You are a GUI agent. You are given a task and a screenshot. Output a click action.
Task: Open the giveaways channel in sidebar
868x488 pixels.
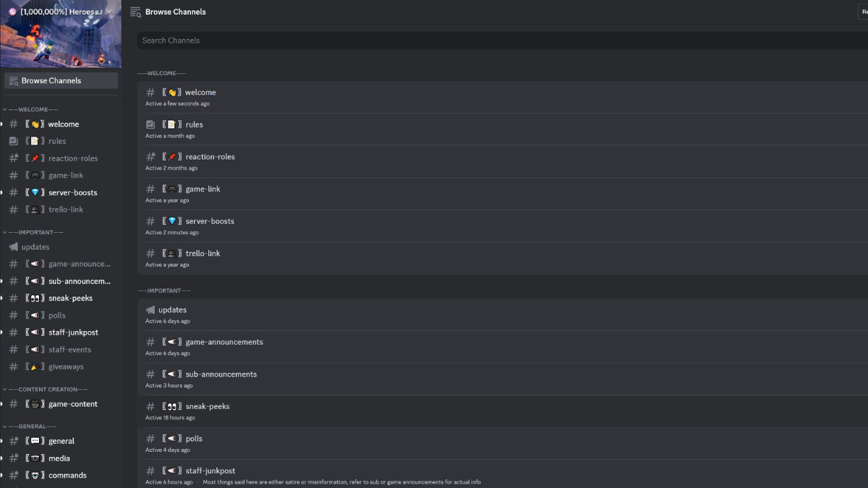point(66,367)
